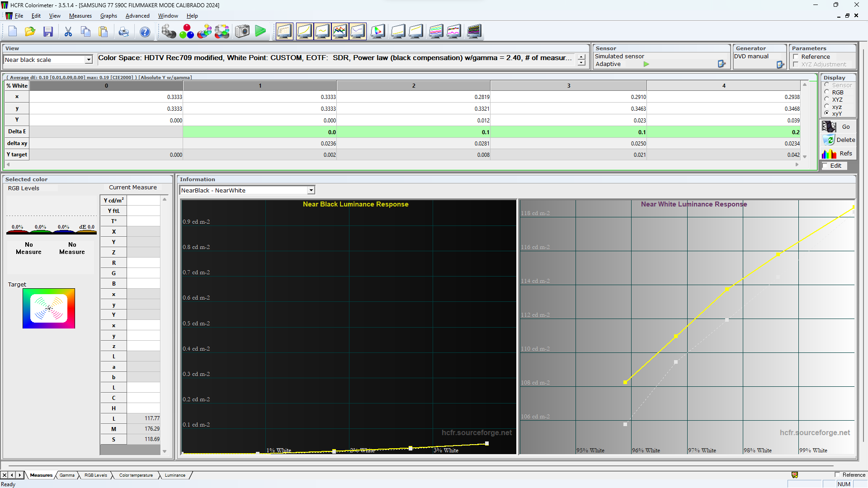Save the file with the floppy disk icon
The width and height of the screenshot is (868, 488).
(48, 32)
